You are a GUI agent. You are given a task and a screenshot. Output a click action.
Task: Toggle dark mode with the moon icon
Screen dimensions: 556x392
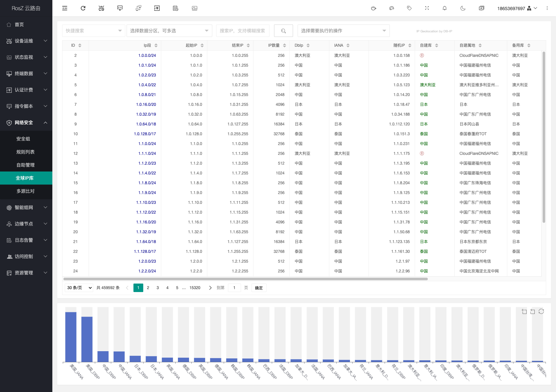click(463, 8)
